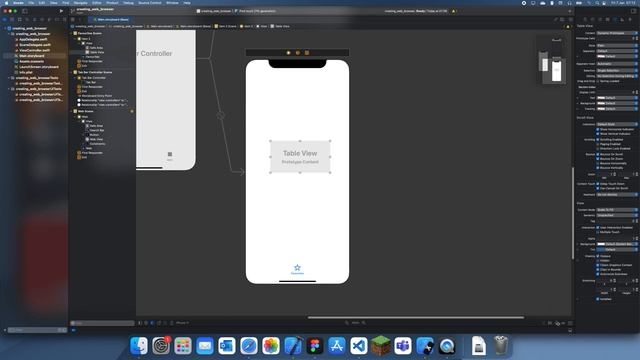Open Launchpad from the Dock
Image resolution: width=640 pixels, height=360 pixels.
tap(183, 346)
